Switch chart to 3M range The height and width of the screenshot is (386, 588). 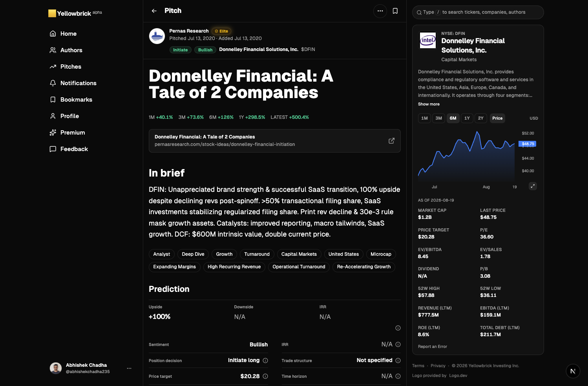[x=439, y=118]
